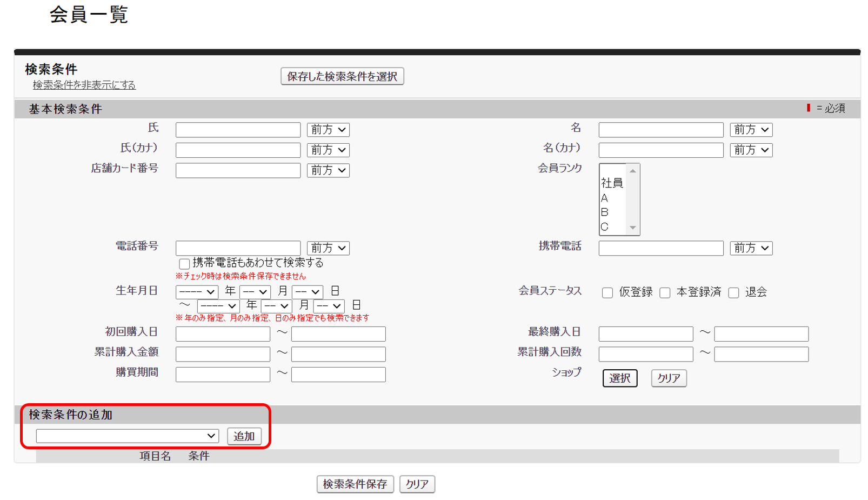Image resolution: width=868 pixels, height=500 pixels.
Task: Click the 電話番号 input field
Action: coord(237,248)
